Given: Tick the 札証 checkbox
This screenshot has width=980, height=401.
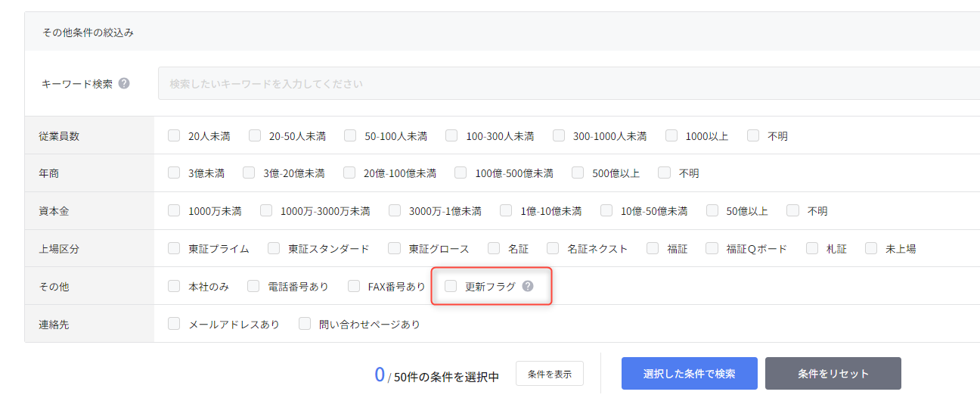Looking at the screenshot, I should tap(812, 247).
